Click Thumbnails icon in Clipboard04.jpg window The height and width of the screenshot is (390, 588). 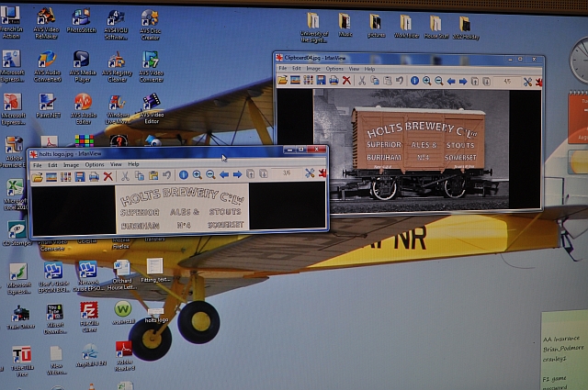[309, 80]
